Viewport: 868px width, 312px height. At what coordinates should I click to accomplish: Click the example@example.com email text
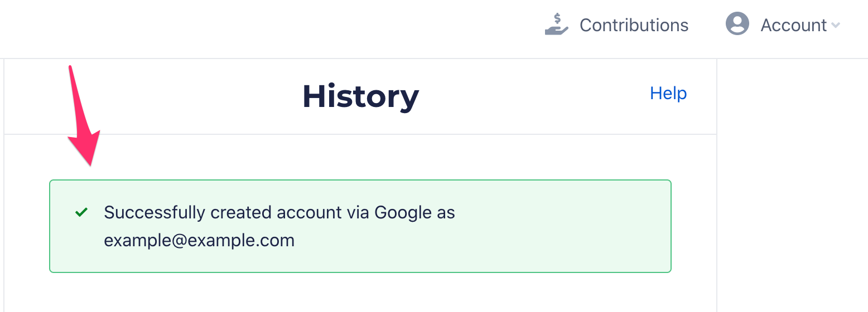199,240
